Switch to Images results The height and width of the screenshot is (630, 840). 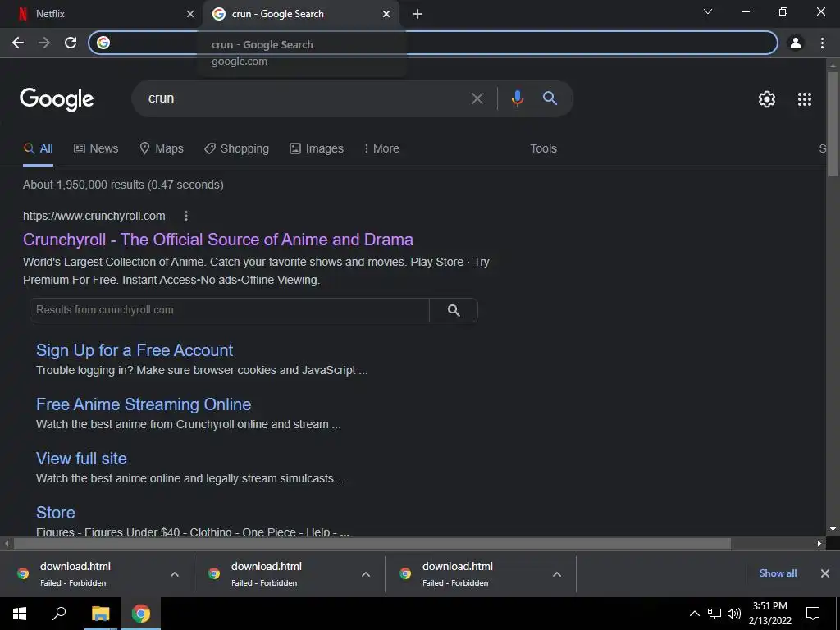click(317, 149)
